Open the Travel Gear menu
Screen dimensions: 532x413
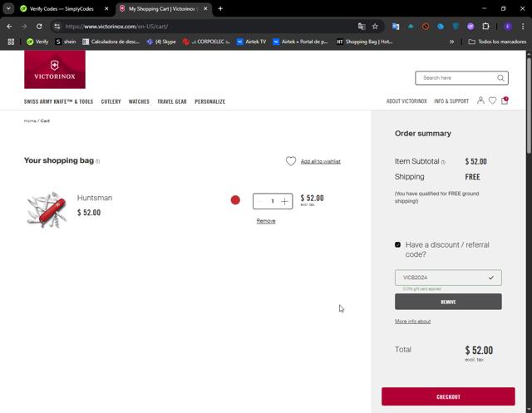[172, 101]
